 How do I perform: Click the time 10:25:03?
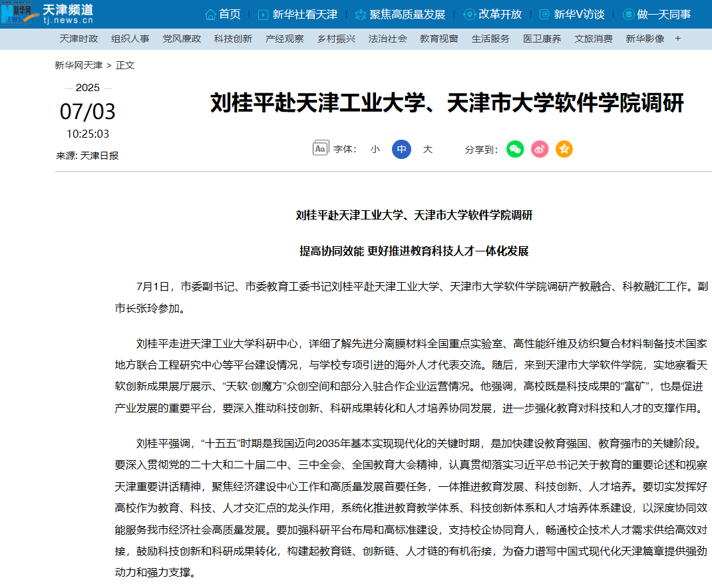(x=88, y=134)
